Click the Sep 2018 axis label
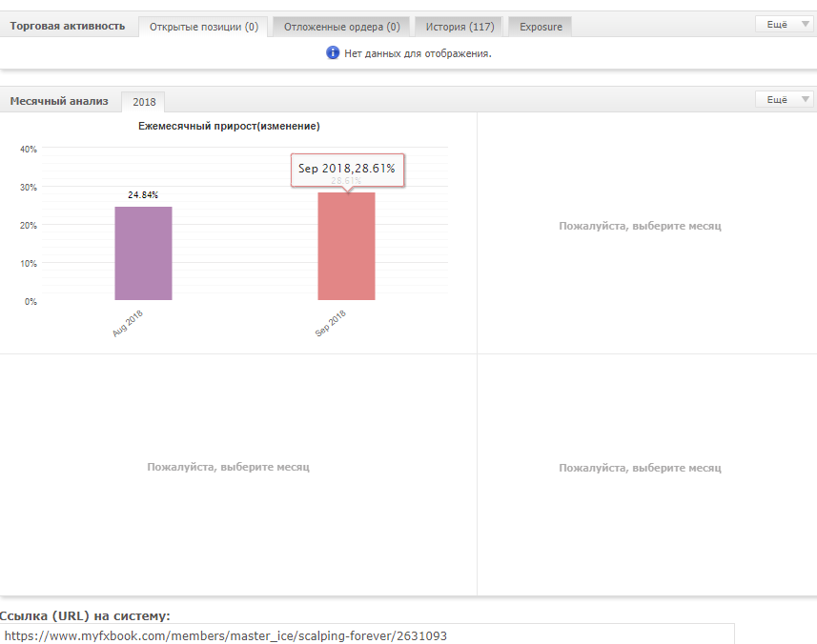The height and width of the screenshot is (644, 817). point(331,323)
